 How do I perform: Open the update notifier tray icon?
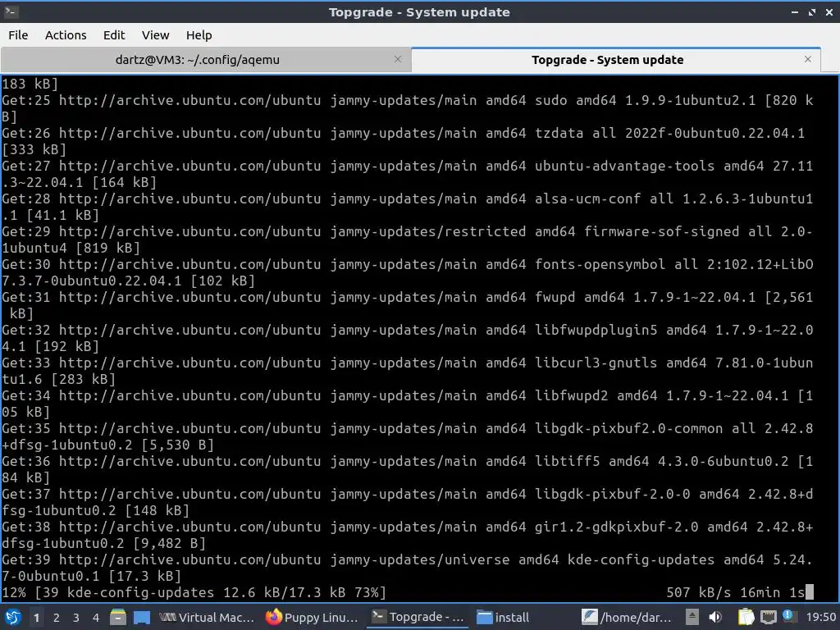pos(788,616)
